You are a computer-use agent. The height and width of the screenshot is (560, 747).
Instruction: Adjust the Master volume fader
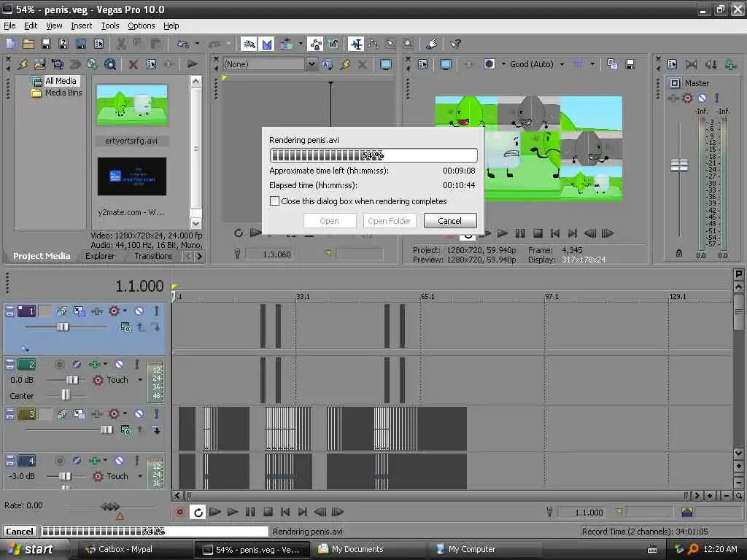[x=679, y=166]
